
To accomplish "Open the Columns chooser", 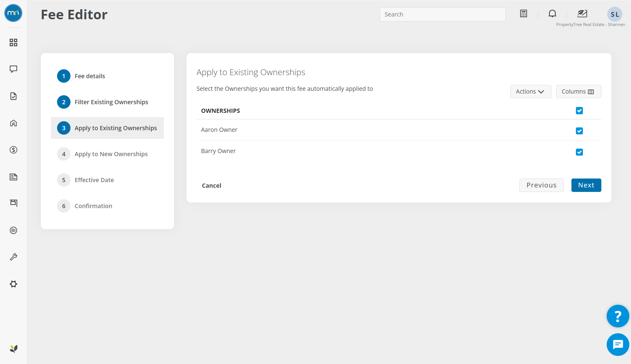I will tap(578, 92).
